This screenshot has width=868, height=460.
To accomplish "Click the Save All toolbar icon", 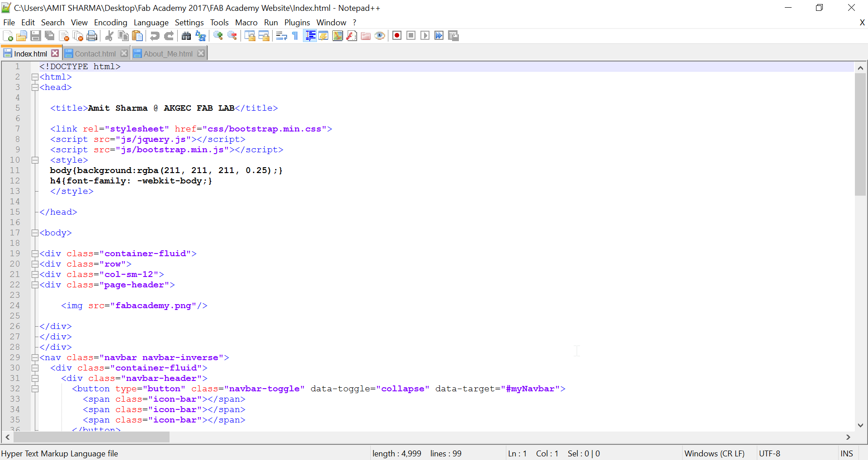I will click(50, 36).
